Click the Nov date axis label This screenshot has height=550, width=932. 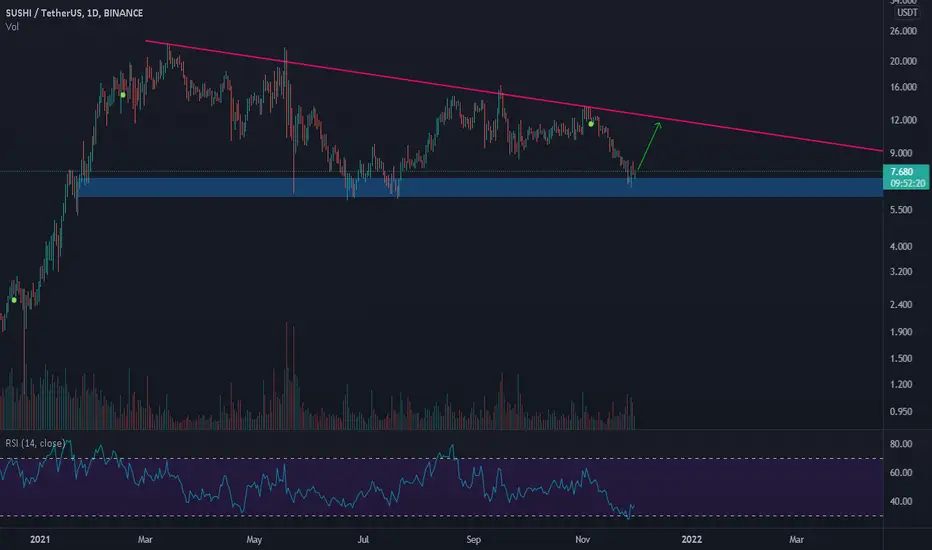(x=582, y=540)
